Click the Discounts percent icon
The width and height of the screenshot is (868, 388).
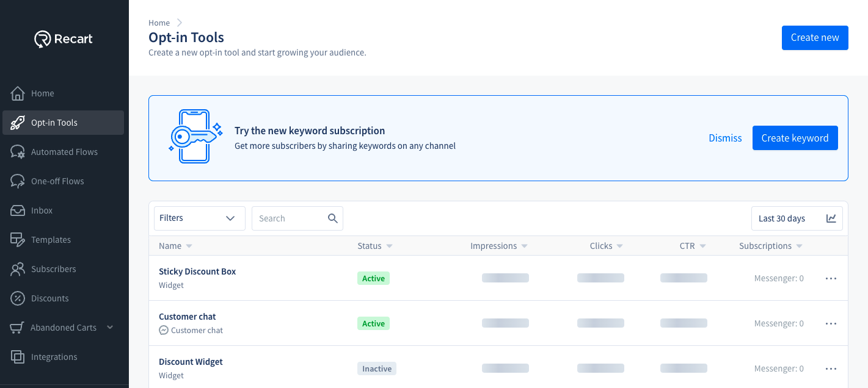pyautogui.click(x=18, y=298)
